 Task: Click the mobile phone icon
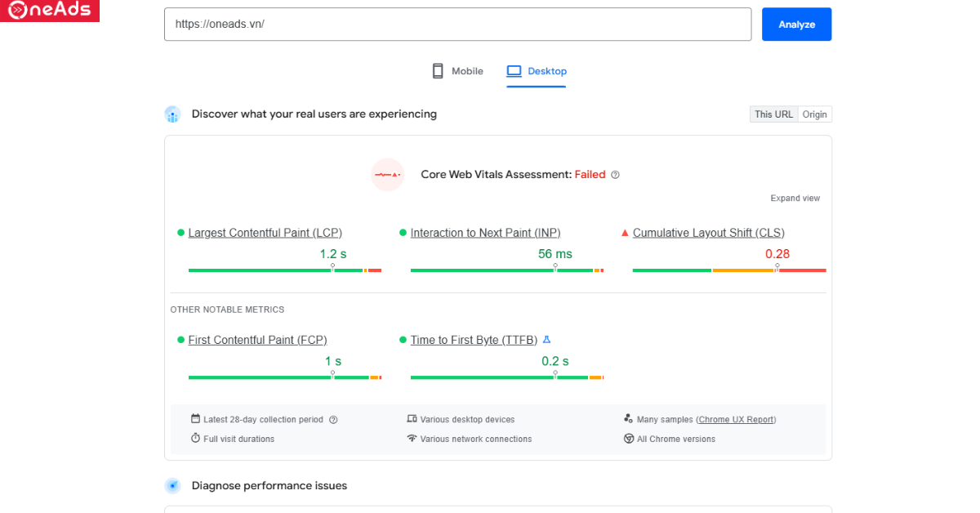coord(438,71)
